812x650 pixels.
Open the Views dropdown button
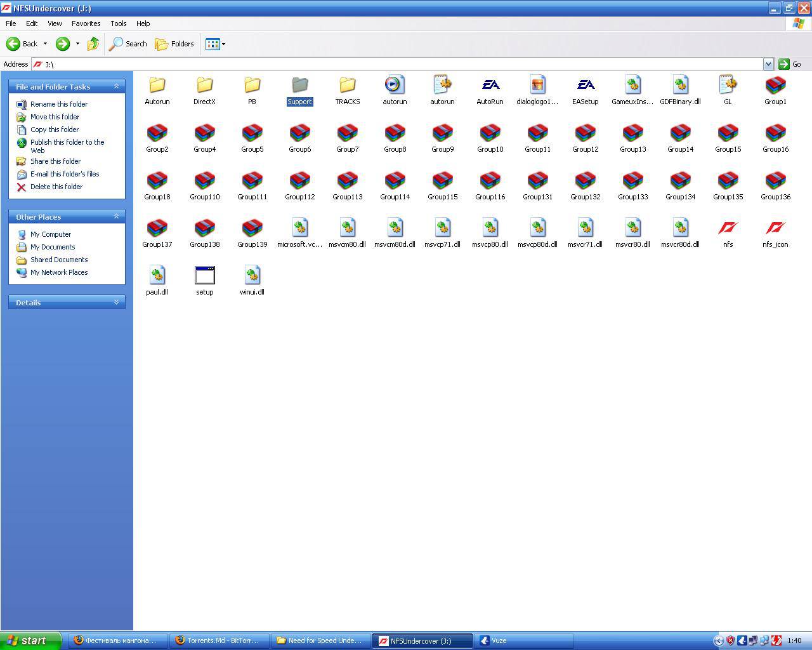coord(215,44)
